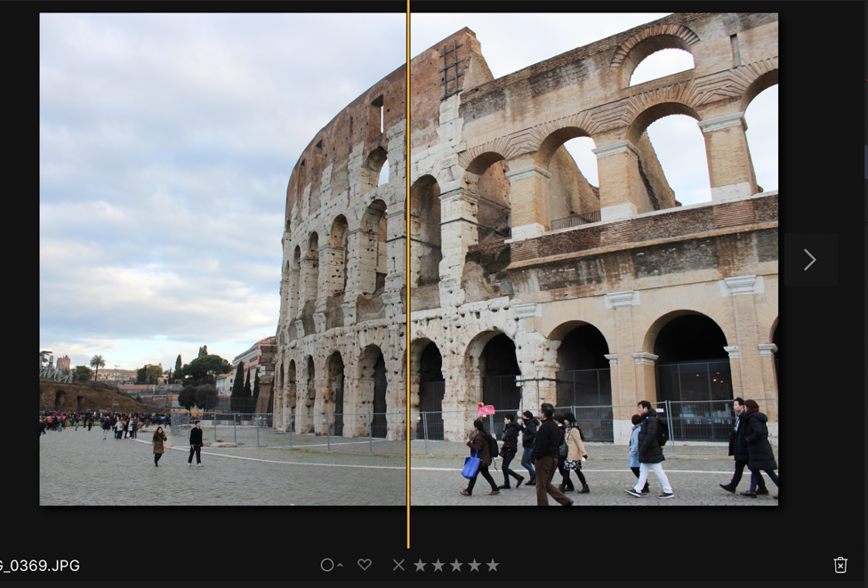The image size is (868, 588).
Task: Mark photo as favorite with heart
Action: [x=365, y=565]
